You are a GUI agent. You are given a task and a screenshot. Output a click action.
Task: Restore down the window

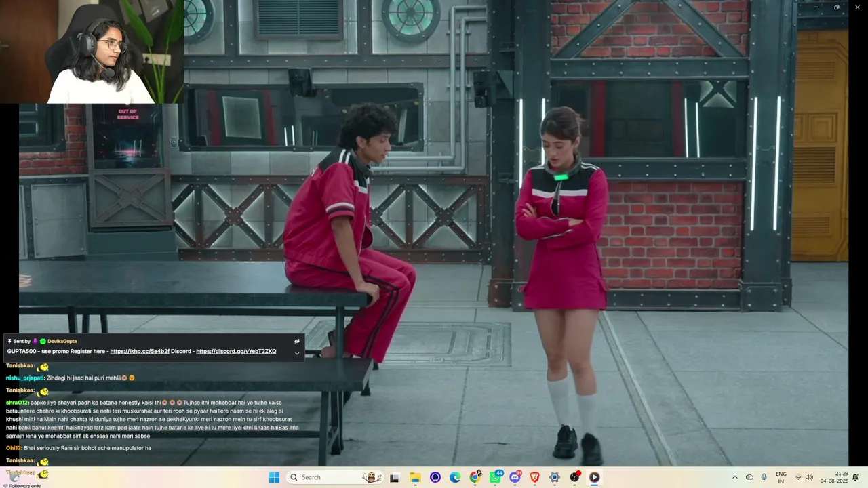[x=836, y=7]
